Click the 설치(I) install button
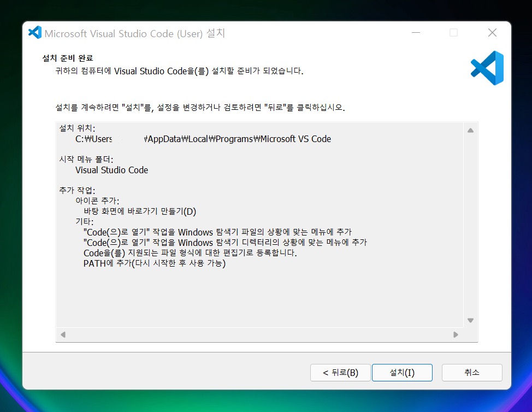This screenshot has height=412, width=532. click(402, 373)
